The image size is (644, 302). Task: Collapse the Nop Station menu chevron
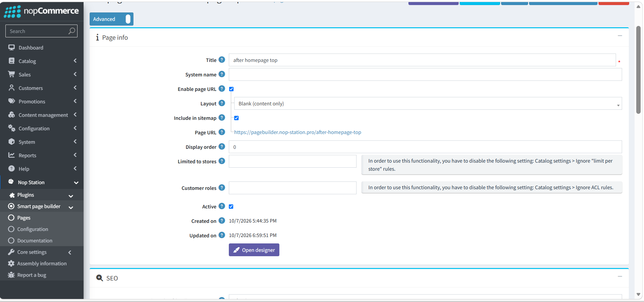pos(76,182)
